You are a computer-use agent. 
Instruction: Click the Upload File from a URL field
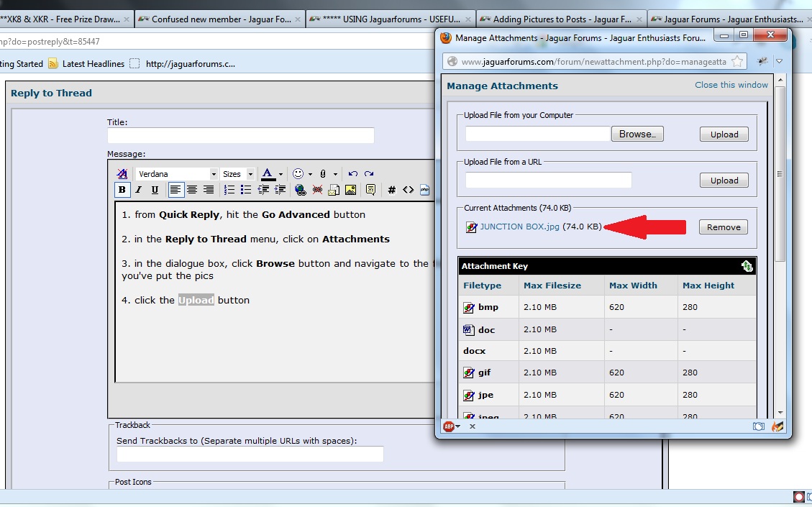(549, 181)
